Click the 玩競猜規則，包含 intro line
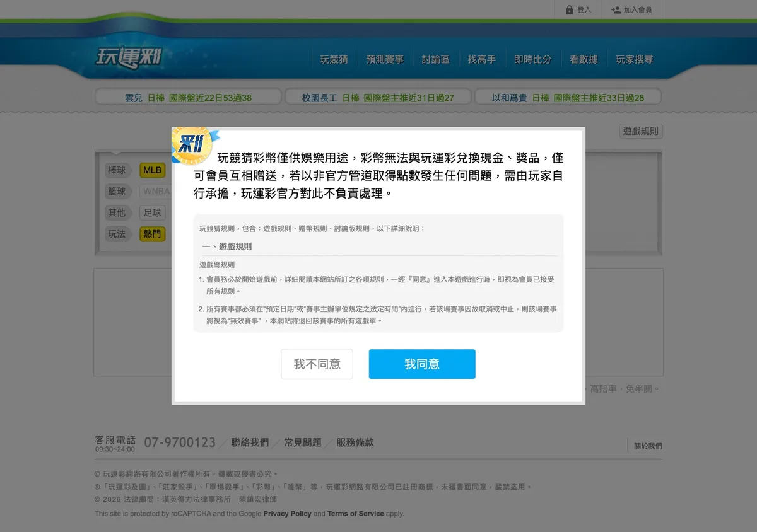Screen dimensions: 757x532 pyautogui.click(x=312, y=228)
